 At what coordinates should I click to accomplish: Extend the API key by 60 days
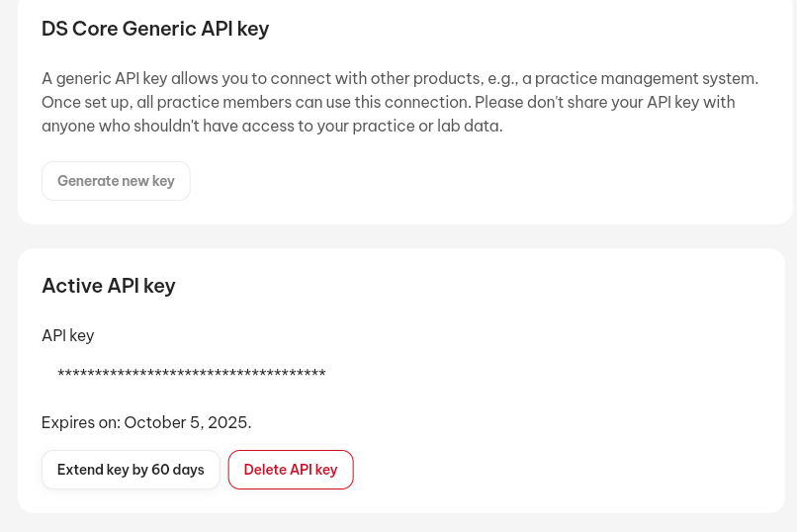(131, 470)
